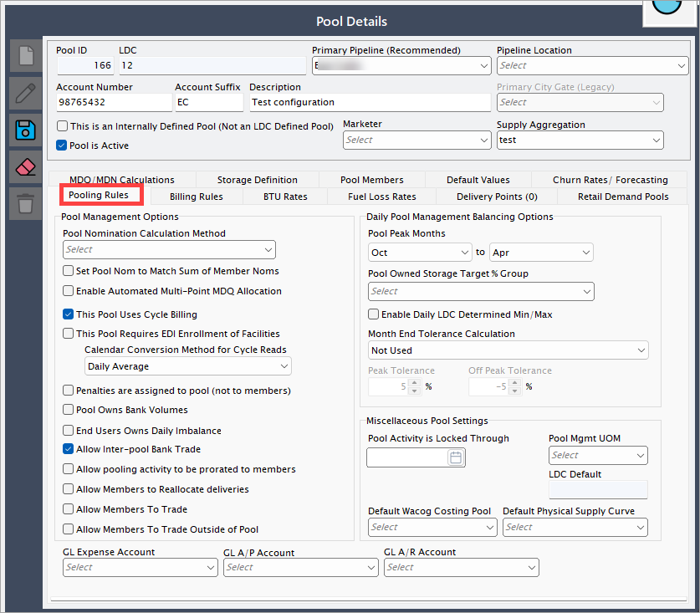Screen dimensions: 700x613
Task: Switch to MDQ/MDN Calculations tab
Action: point(122,180)
